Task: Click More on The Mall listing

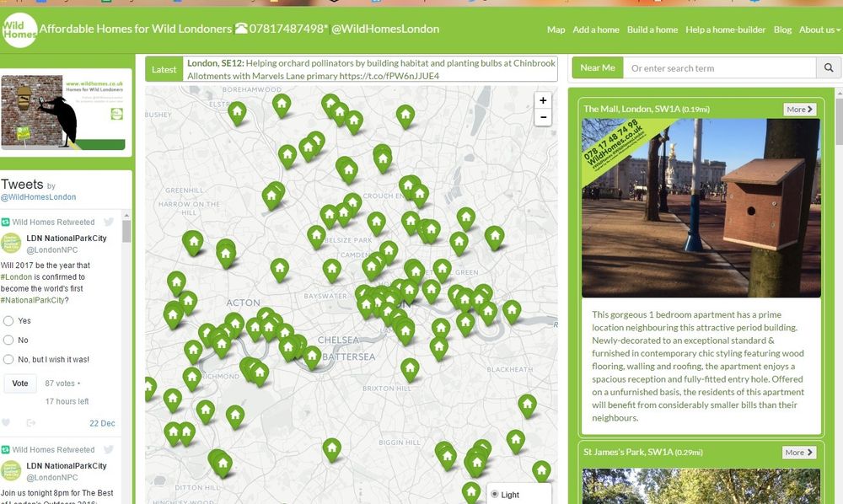Action: 799,109
